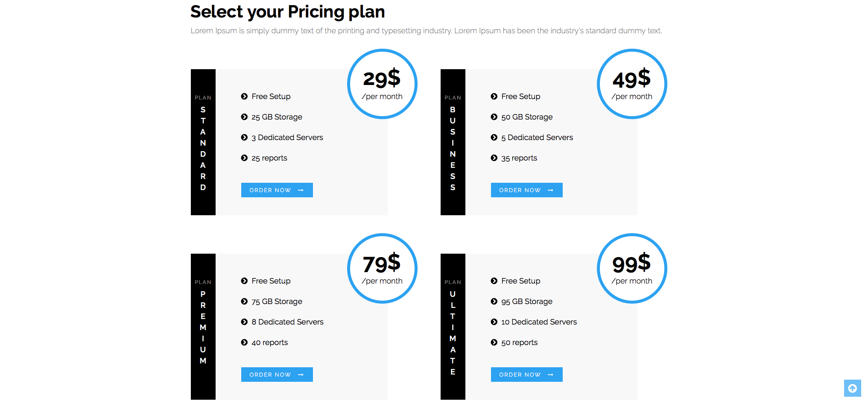Image resolution: width=868 pixels, height=401 pixels.
Task: Select the 49$ per month price circle
Action: point(632,84)
